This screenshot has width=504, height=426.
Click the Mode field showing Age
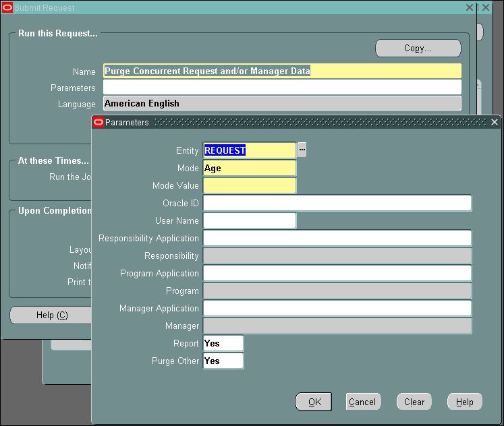pos(250,168)
